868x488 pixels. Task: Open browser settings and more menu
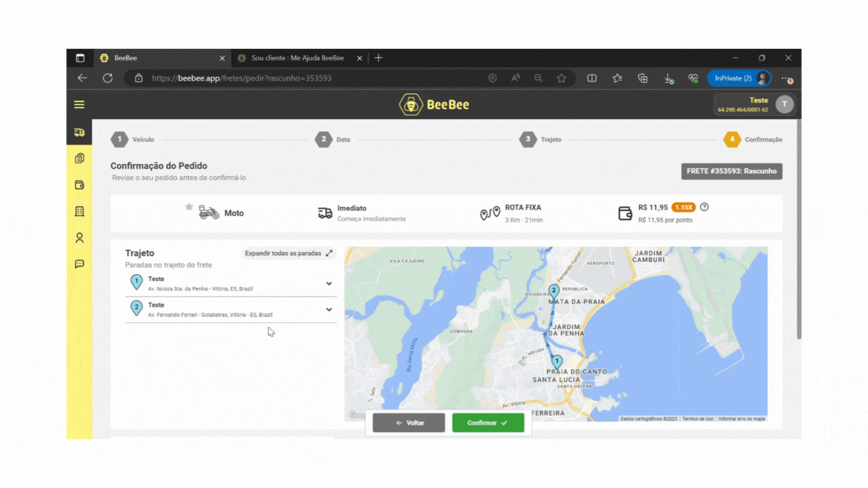tap(787, 78)
